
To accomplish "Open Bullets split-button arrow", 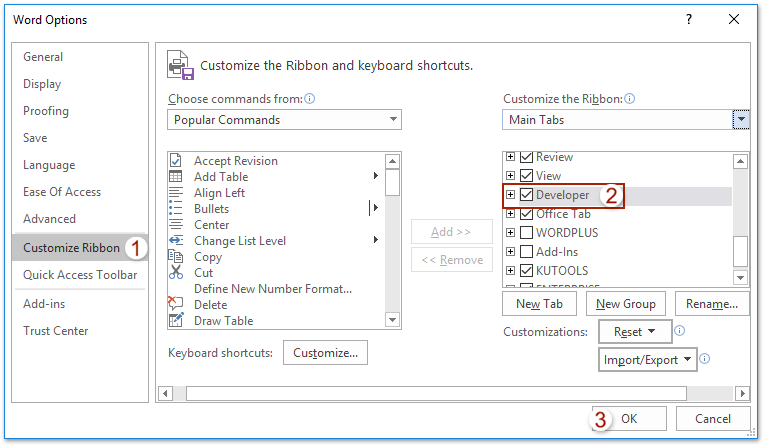I will pos(375,208).
